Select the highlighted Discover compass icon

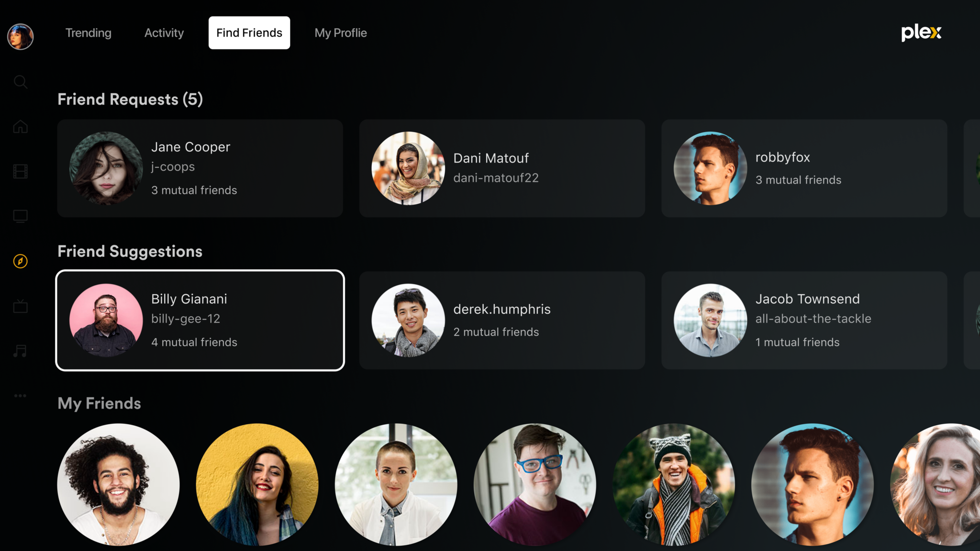pos(20,261)
